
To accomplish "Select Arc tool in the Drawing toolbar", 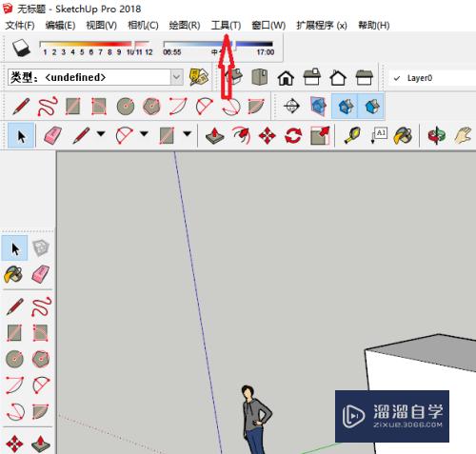I will [178, 106].
